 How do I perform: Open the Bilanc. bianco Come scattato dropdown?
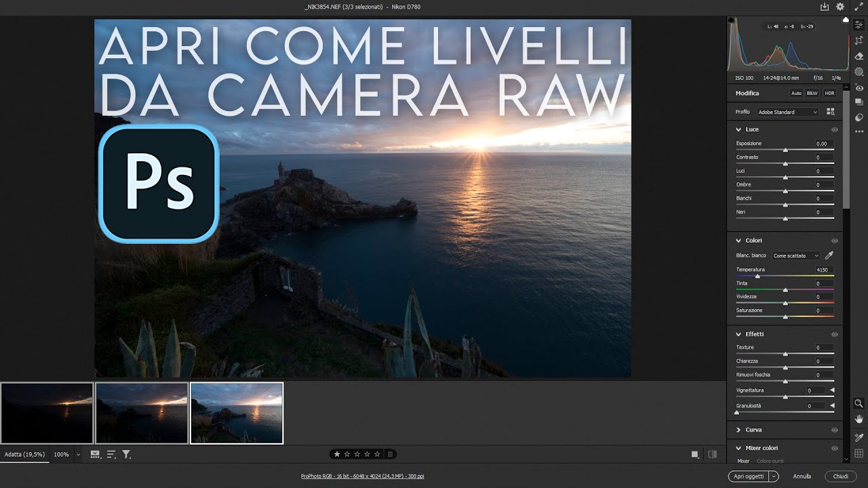tap(795, 256)
